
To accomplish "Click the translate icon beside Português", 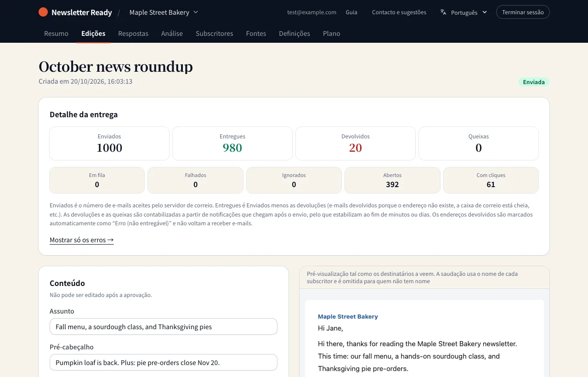I will point(443,12).
